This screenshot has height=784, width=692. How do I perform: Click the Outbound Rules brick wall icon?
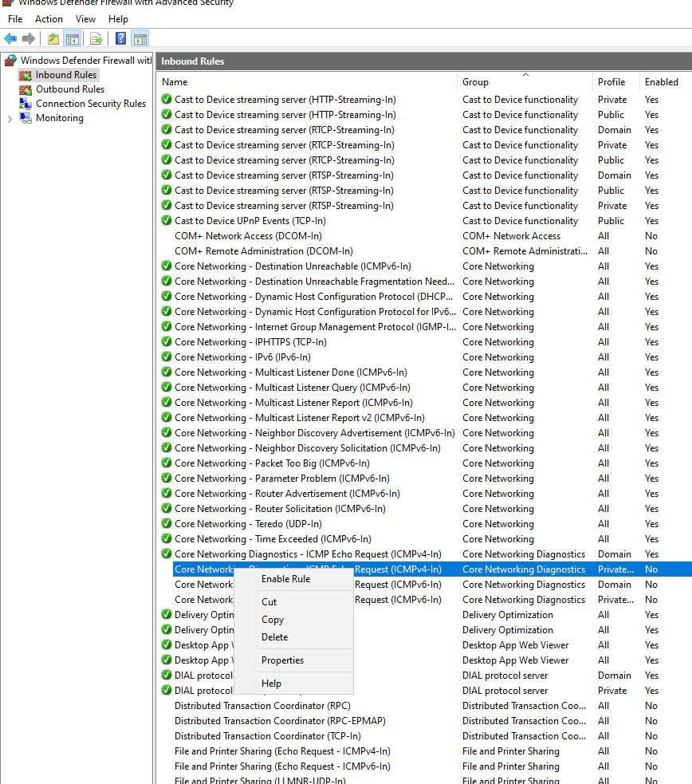tap(26, 89)
